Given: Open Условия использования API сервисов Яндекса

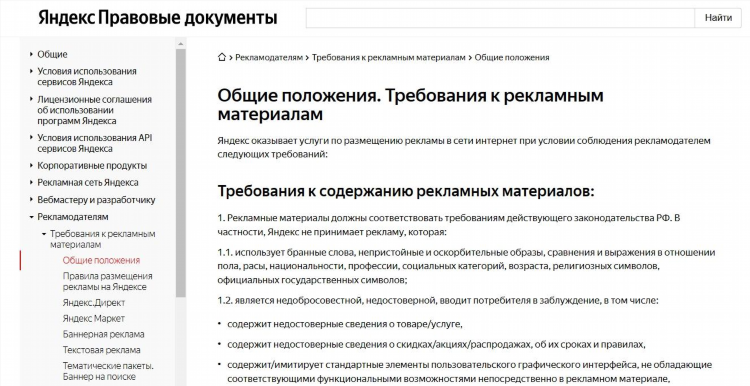Looking at the screenshot, I should (x=95, y=143).
